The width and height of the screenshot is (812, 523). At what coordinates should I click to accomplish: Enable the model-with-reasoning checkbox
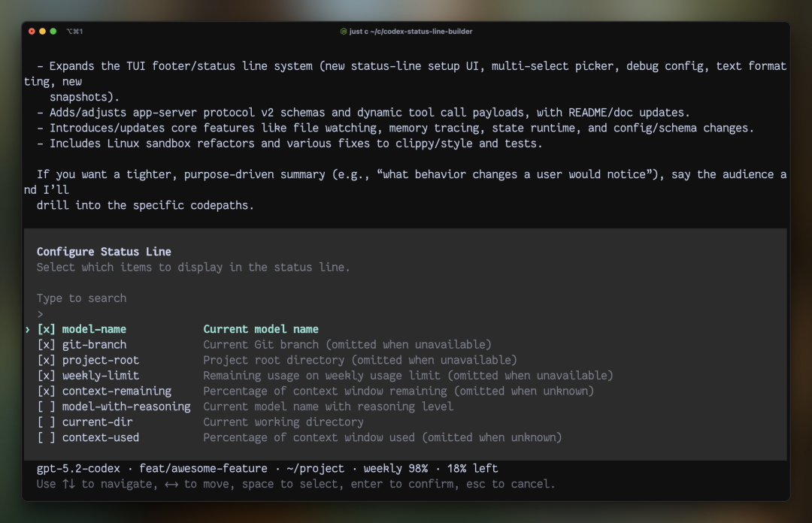click(x=46, y=407)
